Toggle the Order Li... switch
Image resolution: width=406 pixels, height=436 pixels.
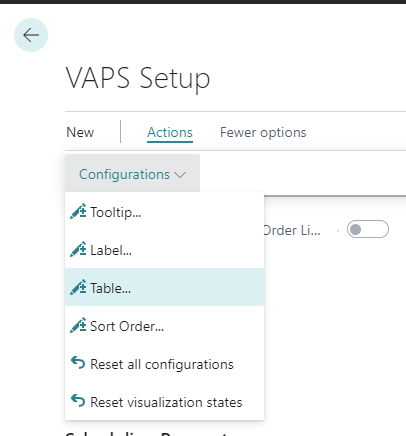(368, 229)
